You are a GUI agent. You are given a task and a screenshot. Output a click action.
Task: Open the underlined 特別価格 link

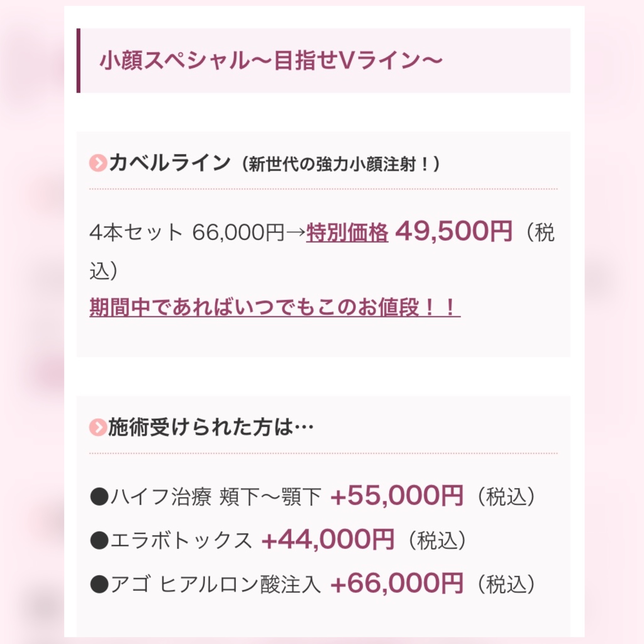(347, 232)
